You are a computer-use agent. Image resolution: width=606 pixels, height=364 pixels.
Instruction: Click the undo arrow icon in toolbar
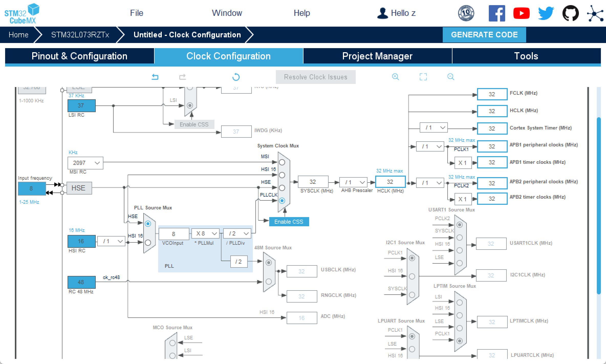(155, 77)
